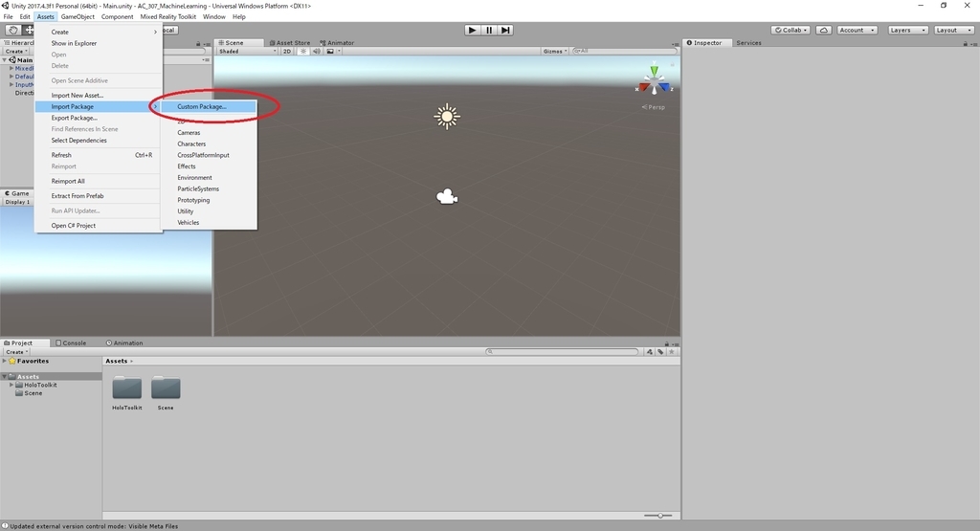The width and height of the screenshot is (980, 531).
Task: Open the Gizmos dropdown
Action: pyautogui.click(x=555, y=52)
